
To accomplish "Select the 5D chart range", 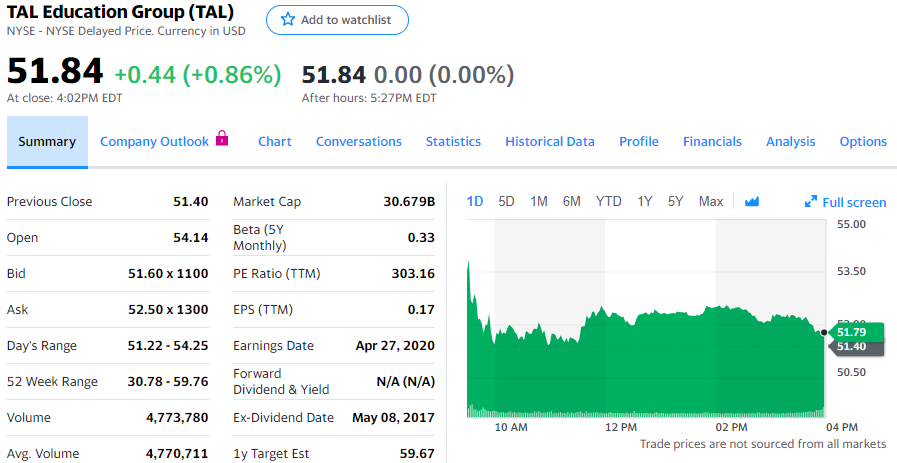I will pos(506,202).
